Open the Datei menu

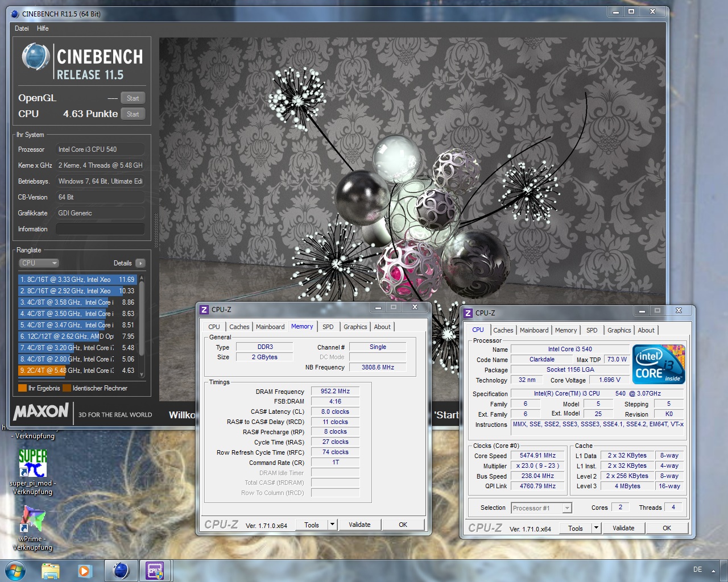point(22,28)
